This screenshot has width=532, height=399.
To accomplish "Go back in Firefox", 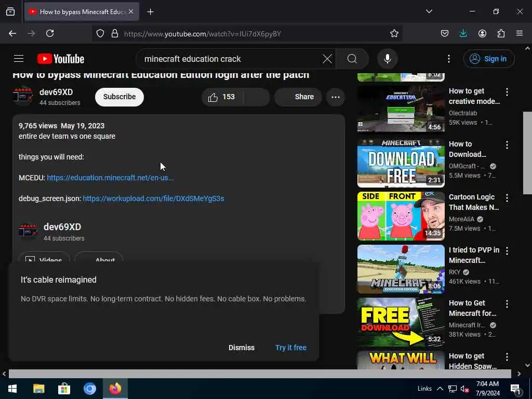I will click(x=12, y=33).
